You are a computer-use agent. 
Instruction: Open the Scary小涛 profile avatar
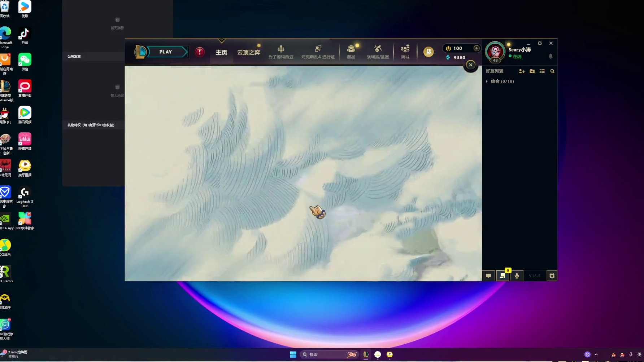click(x=495, y=52)
